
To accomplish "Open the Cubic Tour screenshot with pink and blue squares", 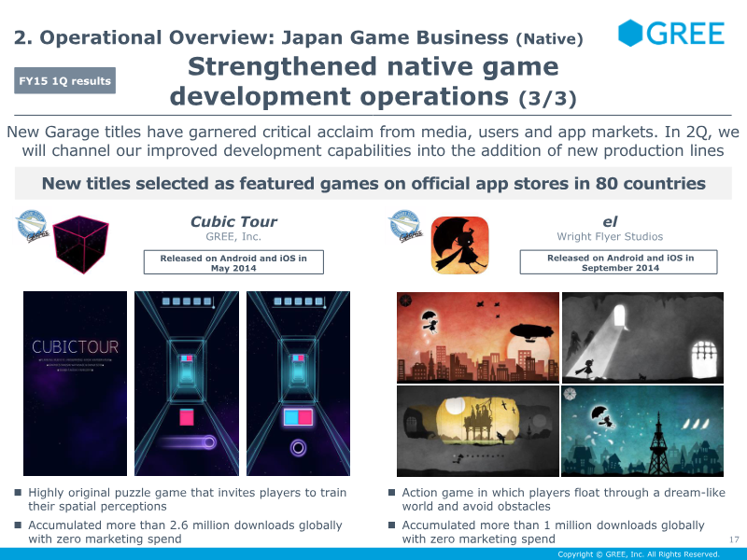I will [297, 384].
